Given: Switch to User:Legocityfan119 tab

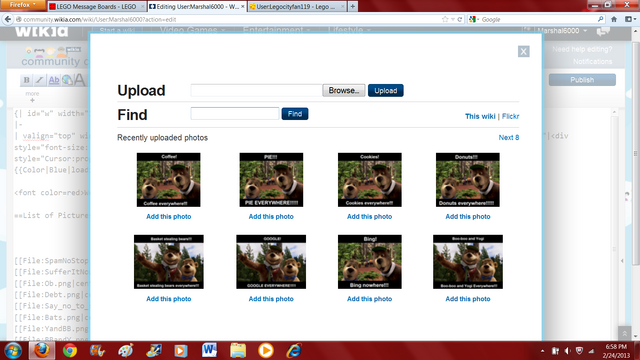Looking at the screenshot, I should point(297,7).
